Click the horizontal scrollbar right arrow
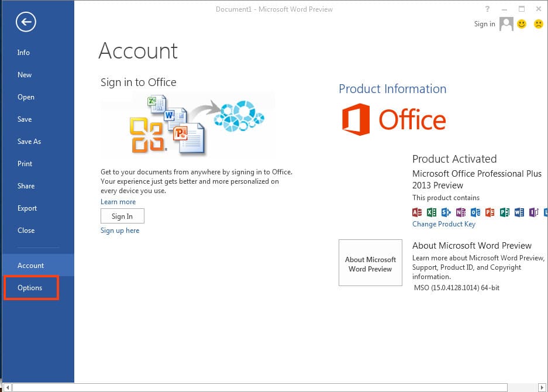The image size is (548, 392). point(542,387)
